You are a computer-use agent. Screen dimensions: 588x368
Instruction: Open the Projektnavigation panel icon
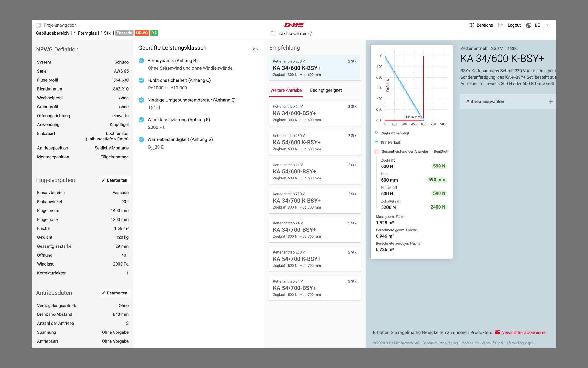(39, 25)
